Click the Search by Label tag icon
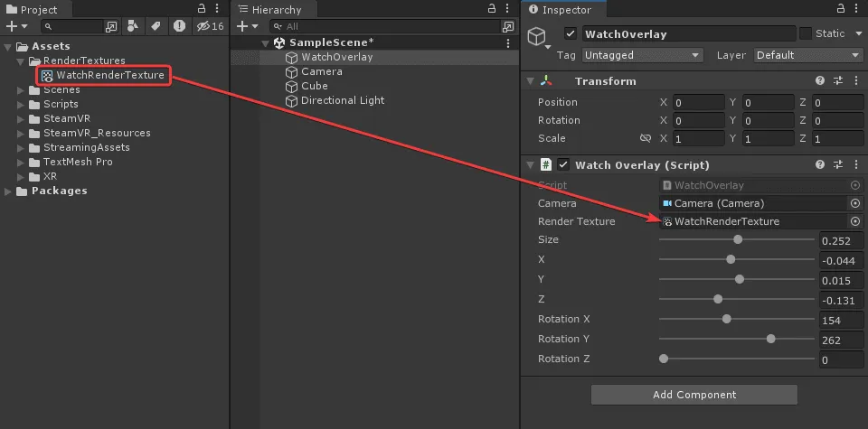This screenshot has height=429, width=868. 156,26
